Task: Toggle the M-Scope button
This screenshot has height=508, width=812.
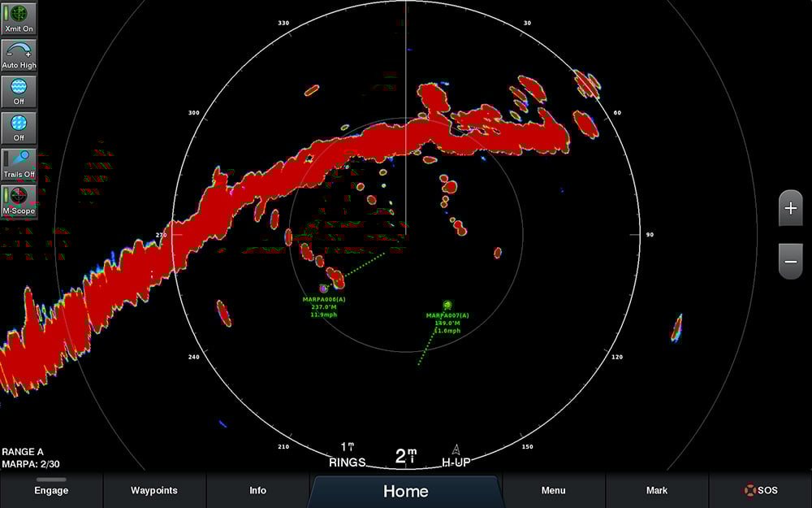Action: [x=19, y=200]
